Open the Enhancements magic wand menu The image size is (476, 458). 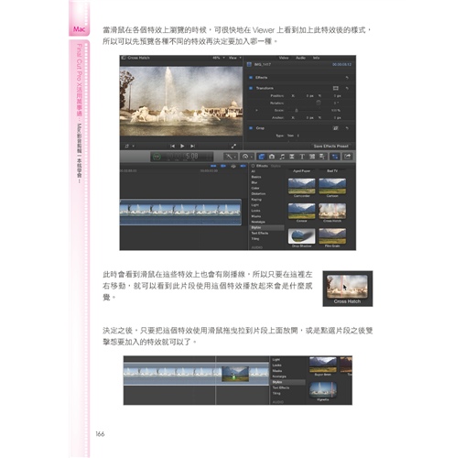[x=230, y=157]
